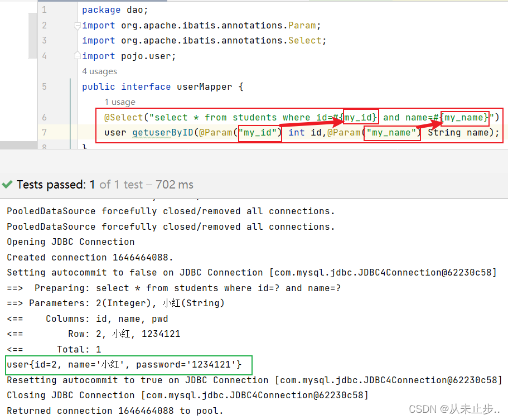Click line number 6 in the gutter
508x420 pixels.
pos(45,117)
